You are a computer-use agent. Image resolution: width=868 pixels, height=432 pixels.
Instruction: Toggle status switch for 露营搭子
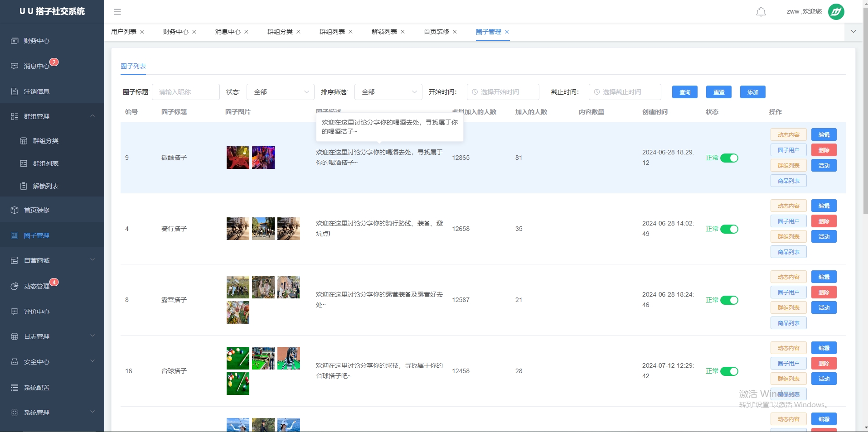point(729,300)
